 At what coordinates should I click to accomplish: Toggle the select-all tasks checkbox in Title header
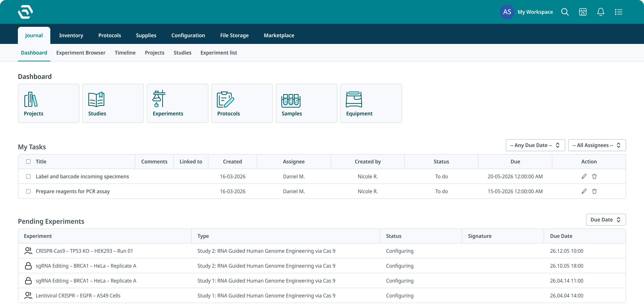(x=28, y=162)
